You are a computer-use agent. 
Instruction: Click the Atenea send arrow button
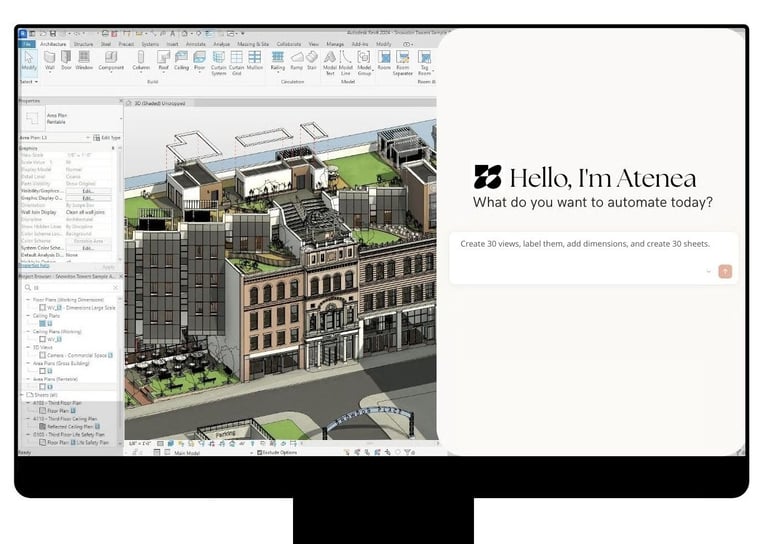(725, 271)
